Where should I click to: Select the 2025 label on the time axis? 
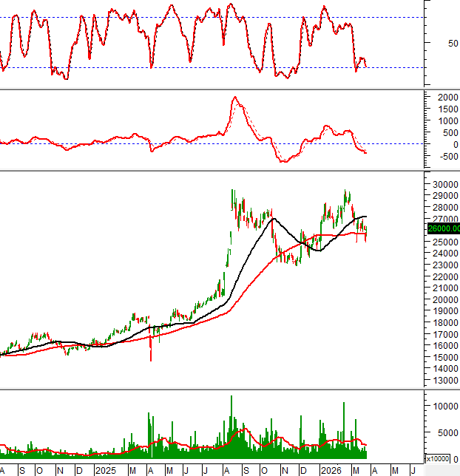point(105,470)
